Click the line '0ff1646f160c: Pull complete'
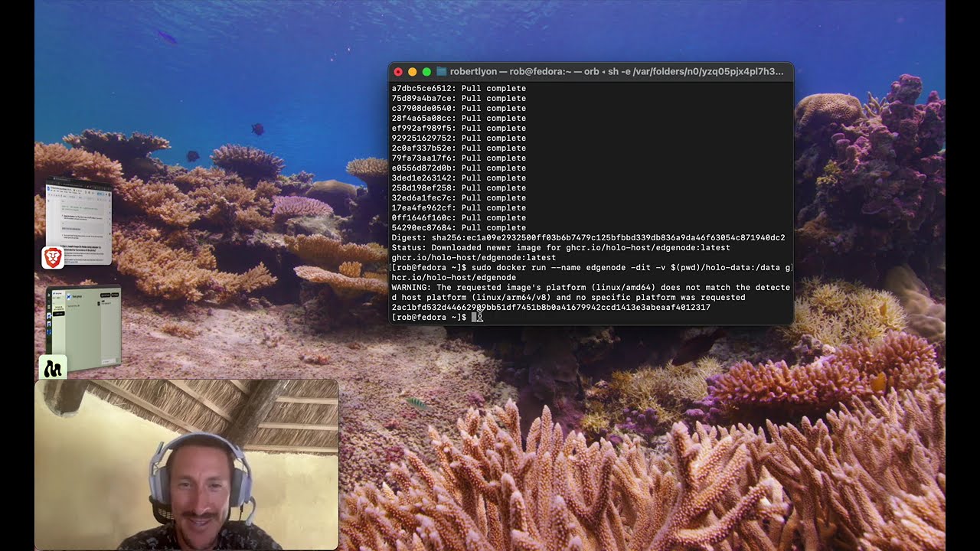980x551 pixels. 459,217
